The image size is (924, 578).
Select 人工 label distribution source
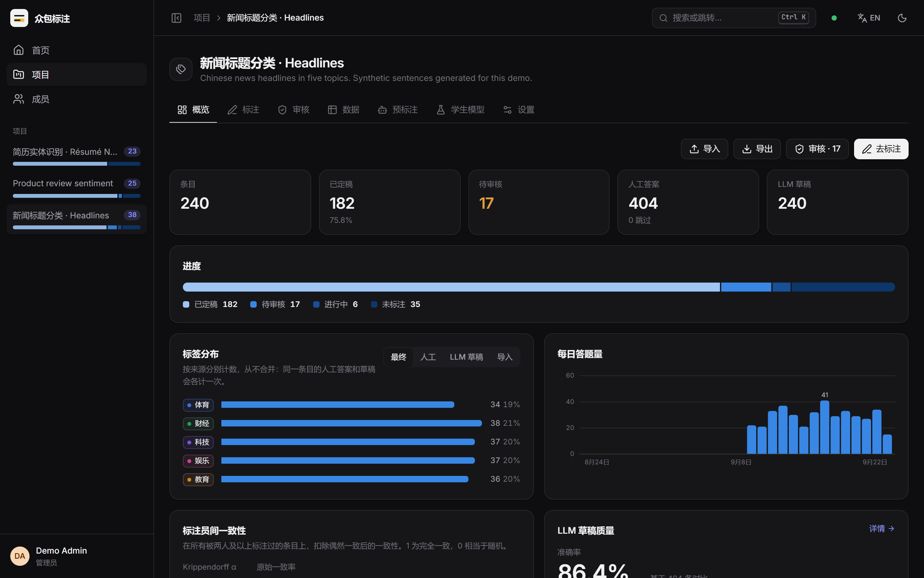[x=428, y=357]
